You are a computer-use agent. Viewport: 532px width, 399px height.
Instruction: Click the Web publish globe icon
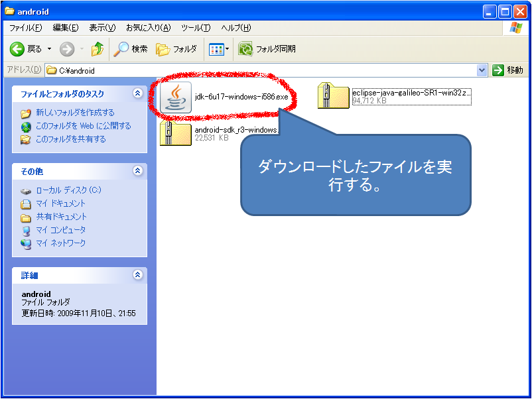26,127
